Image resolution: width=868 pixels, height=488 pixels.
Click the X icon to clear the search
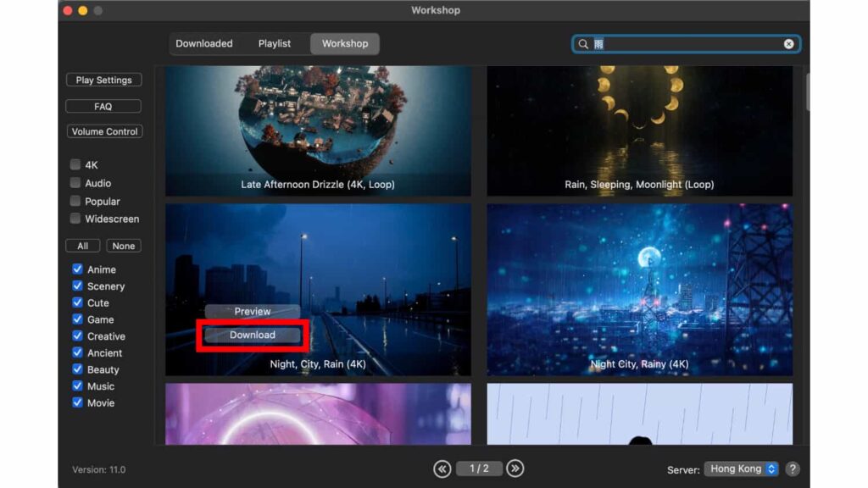(789, 43)
